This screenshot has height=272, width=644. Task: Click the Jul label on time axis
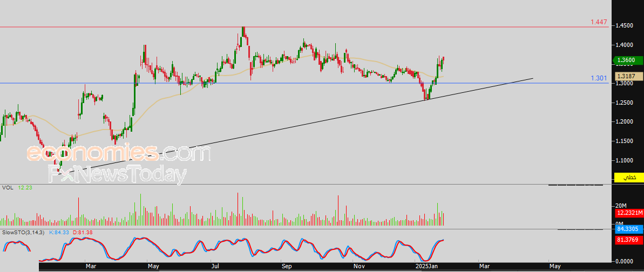click(215, 267)
